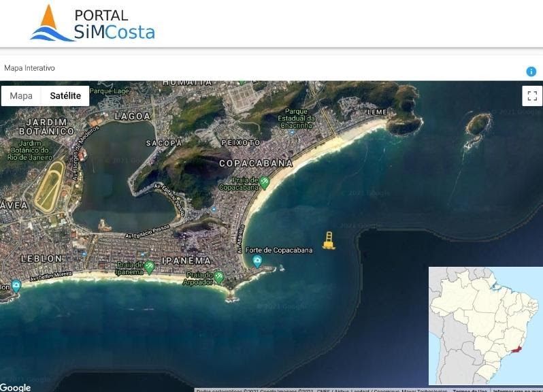Viewport: 543px width, 392px height.
Task: Click the Google logo on the map
Action: click(x=16, y=387)
